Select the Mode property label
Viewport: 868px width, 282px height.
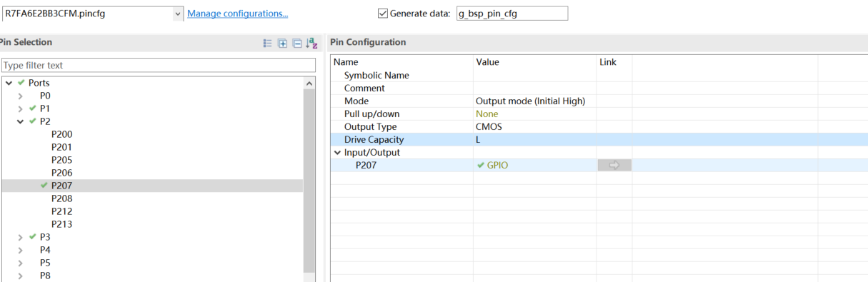(356, 101)
